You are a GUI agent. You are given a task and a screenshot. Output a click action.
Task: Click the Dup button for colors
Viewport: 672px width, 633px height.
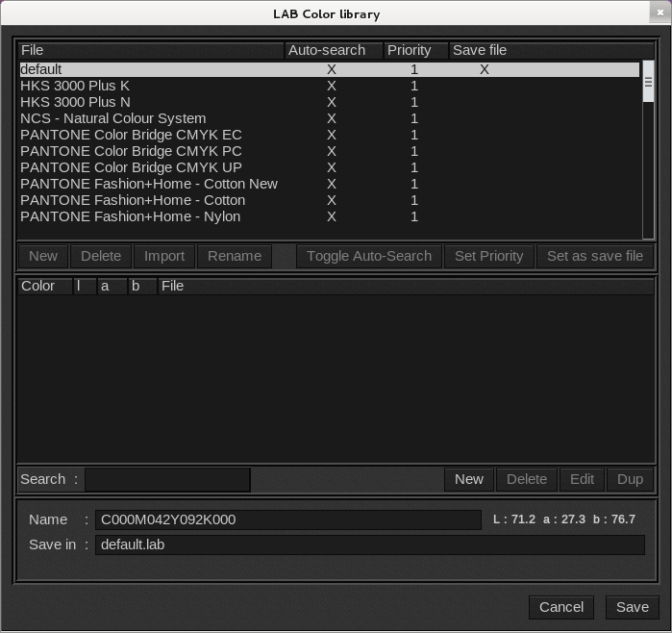(630, 479)
